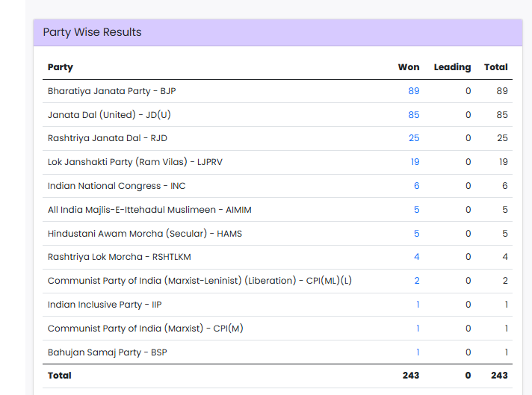Viewport: 532px width, 395px height.
Task: Open Rashtriya Janata Dal's 25 won link
Action: pos(413,138)
